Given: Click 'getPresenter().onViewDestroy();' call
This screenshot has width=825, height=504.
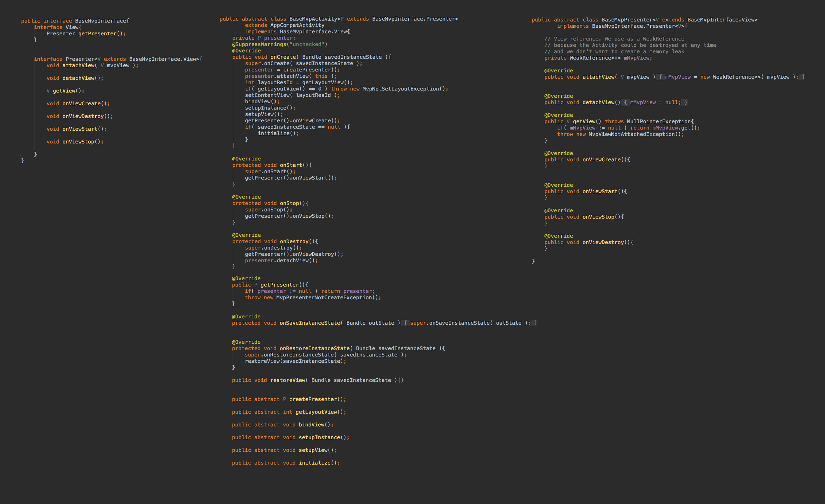Looking at the screenshot, I should click(294, 254).
